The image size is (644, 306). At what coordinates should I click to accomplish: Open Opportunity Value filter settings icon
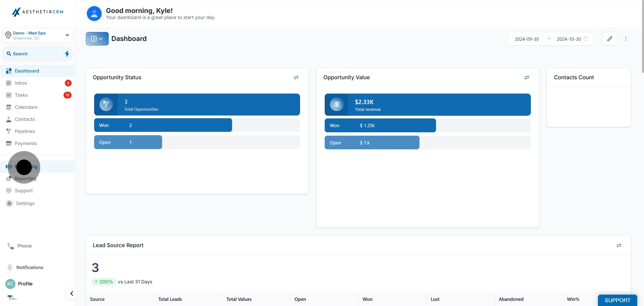pyautogui.click(x=527, y=78)
